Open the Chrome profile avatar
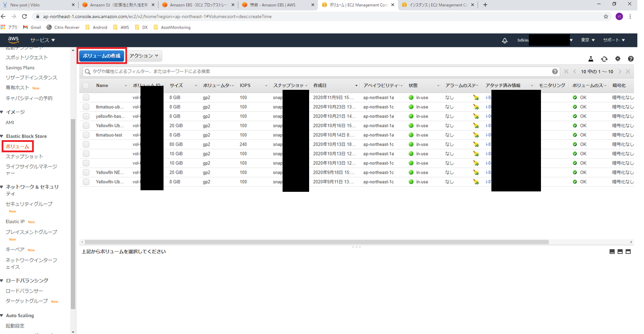This screenshot has height=334, width=644. point(619,16)
